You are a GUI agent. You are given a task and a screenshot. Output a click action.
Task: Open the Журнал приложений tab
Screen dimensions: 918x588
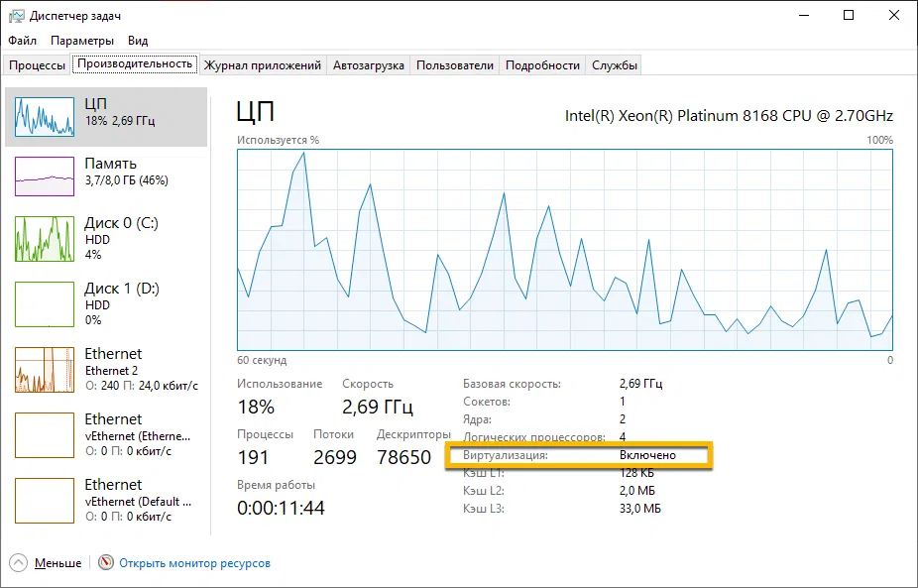(x=263, y=65)
